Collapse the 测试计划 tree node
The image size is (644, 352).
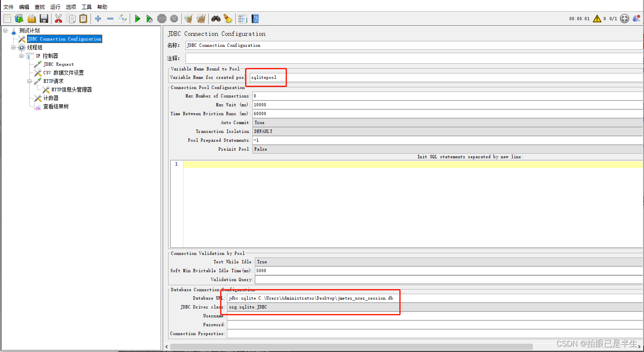[x=5, y=30]
